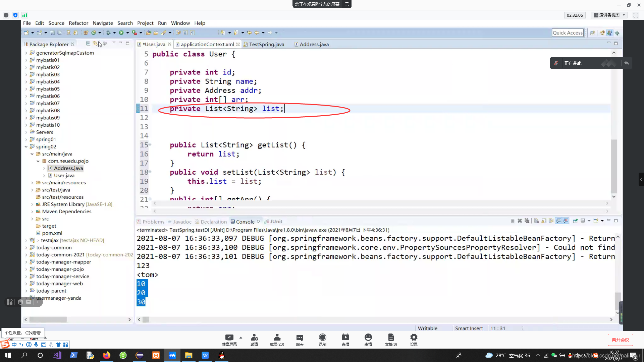This screenshot has width=644, height=362.
Task: Toggle show console on standard output change
Action: pyautogui.click(x=558, y=221)
